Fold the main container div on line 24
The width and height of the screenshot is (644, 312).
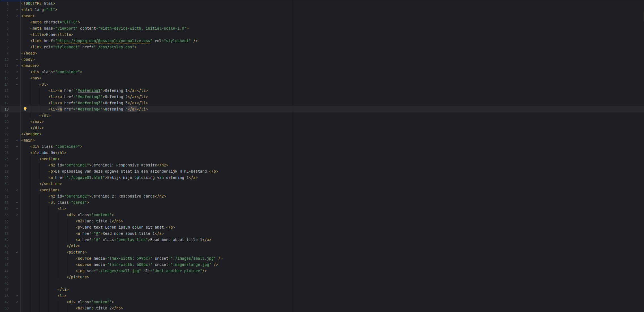click(17, 147)
